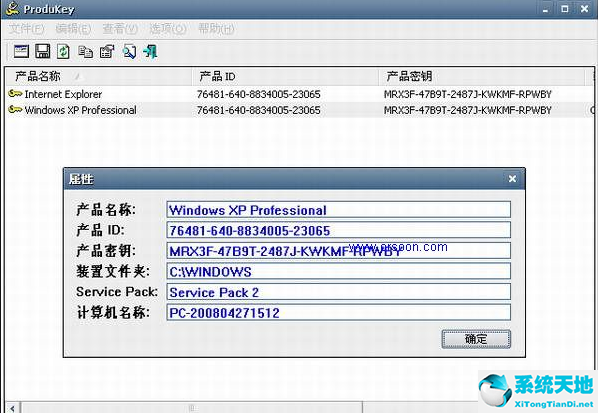
Task: Click the Service Pack 2 field
Action: click(x=339, y=292)
